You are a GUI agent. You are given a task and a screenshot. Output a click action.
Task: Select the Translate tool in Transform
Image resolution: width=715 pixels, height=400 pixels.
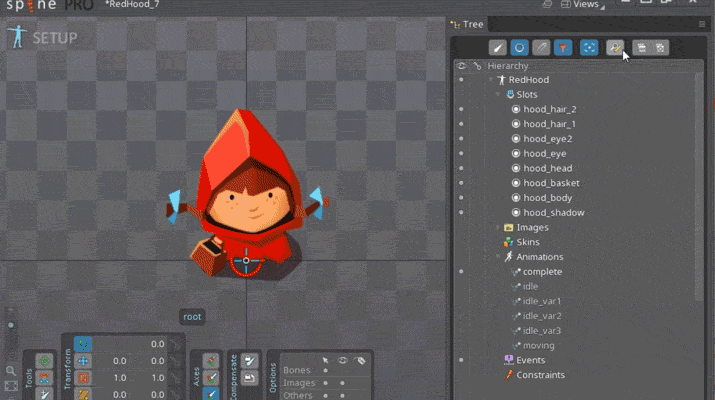pos(83,361)
